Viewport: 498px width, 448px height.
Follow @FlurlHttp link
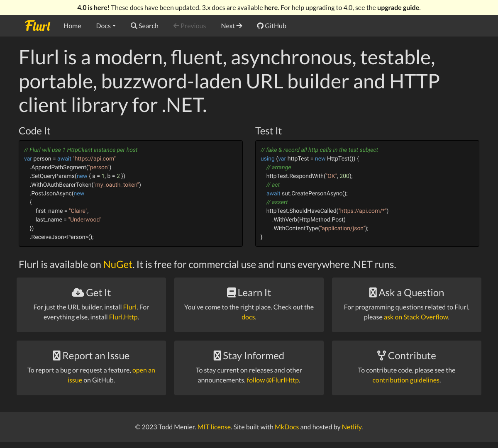pyautogui.click(x=273, y=380)
